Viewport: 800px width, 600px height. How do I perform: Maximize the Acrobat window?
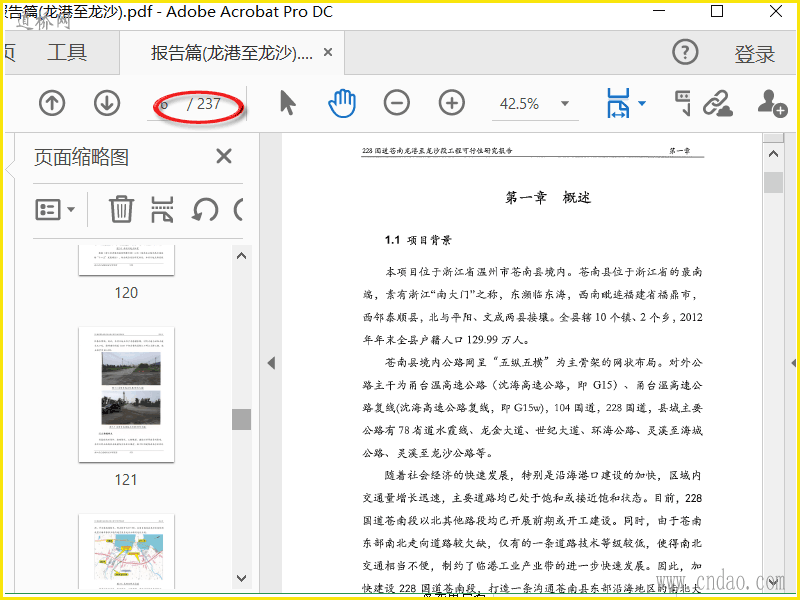point(717,11)
